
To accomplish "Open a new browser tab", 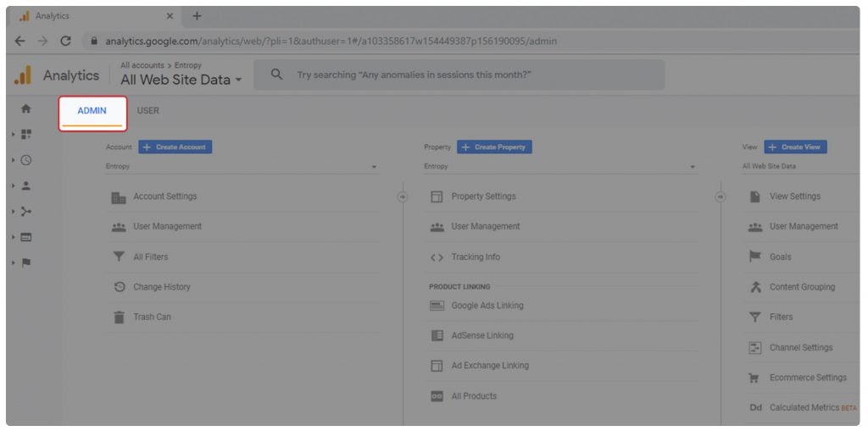I will 197,16.
